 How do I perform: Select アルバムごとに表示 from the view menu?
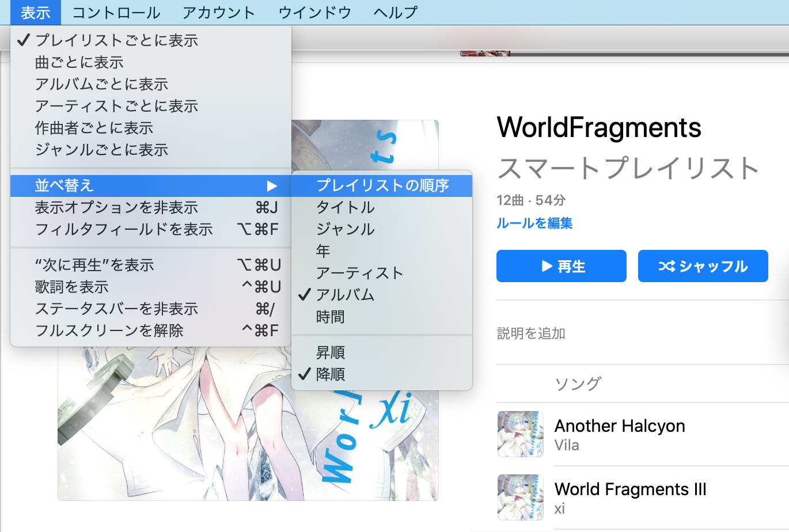coord(101,84)
